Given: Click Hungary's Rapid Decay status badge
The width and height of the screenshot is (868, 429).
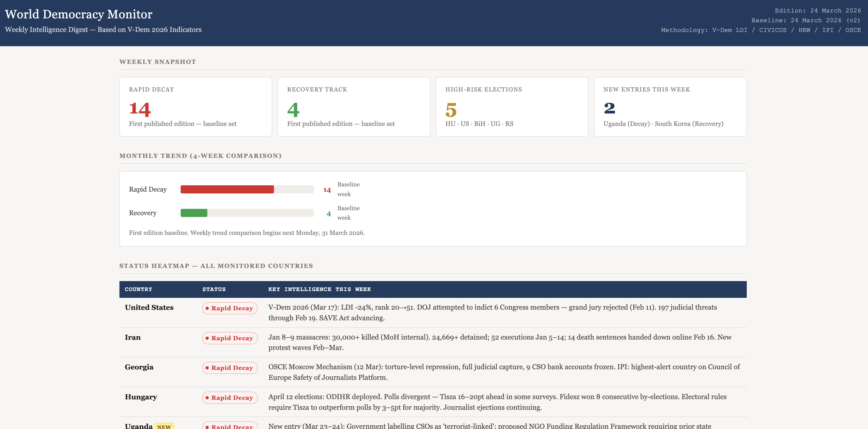Looking at the screenshot, I should click(x=230, y=398).
